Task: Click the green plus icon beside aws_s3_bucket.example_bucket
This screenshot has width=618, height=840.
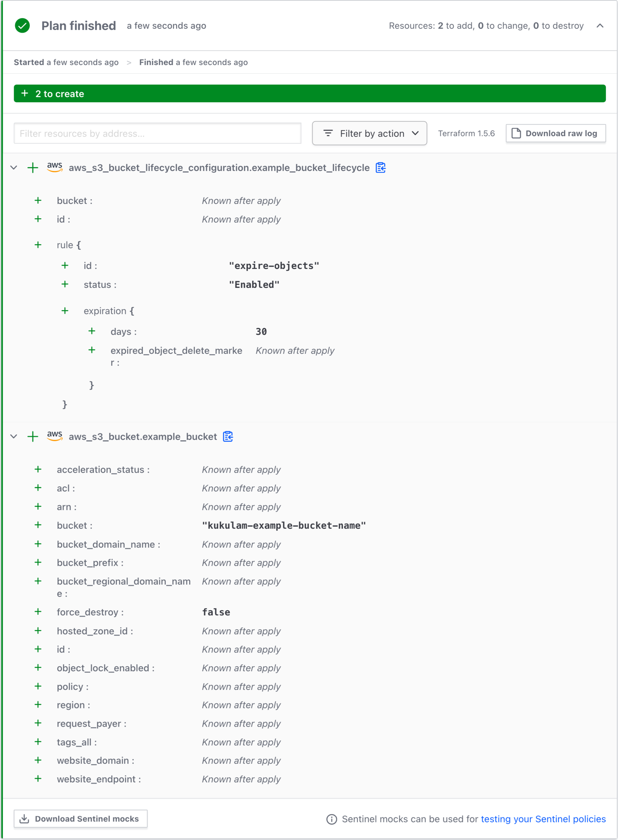Action: pos(33,437)
